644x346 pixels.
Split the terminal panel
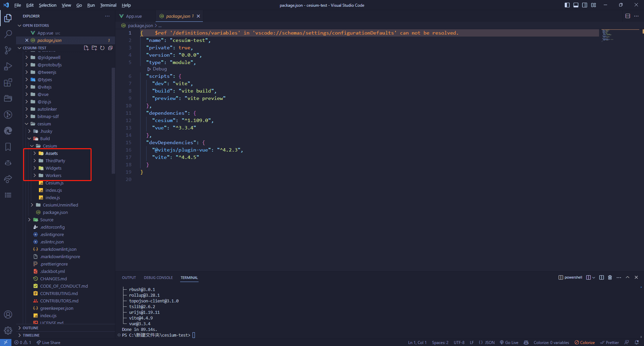pos(601,277)
